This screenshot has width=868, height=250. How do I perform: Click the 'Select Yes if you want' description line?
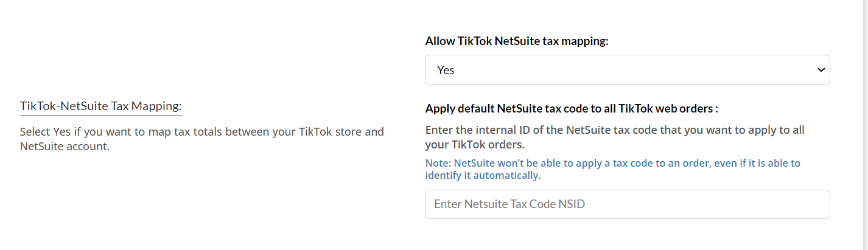coord(201,131)
